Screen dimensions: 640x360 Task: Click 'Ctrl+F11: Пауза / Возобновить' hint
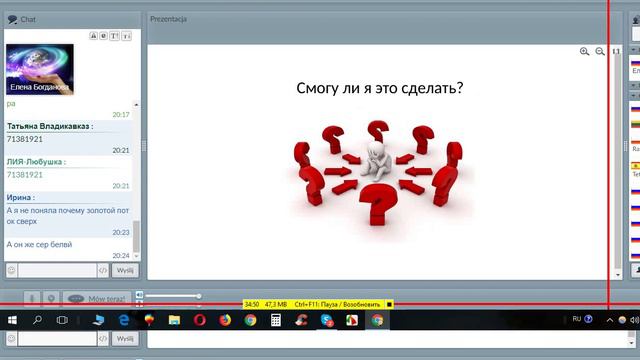pos(337,304)
